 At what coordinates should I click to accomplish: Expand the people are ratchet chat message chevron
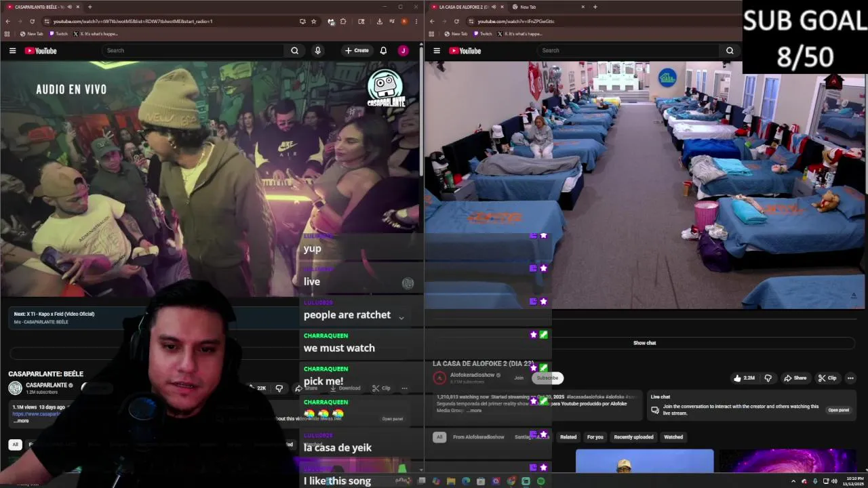[x=401, y=317]
